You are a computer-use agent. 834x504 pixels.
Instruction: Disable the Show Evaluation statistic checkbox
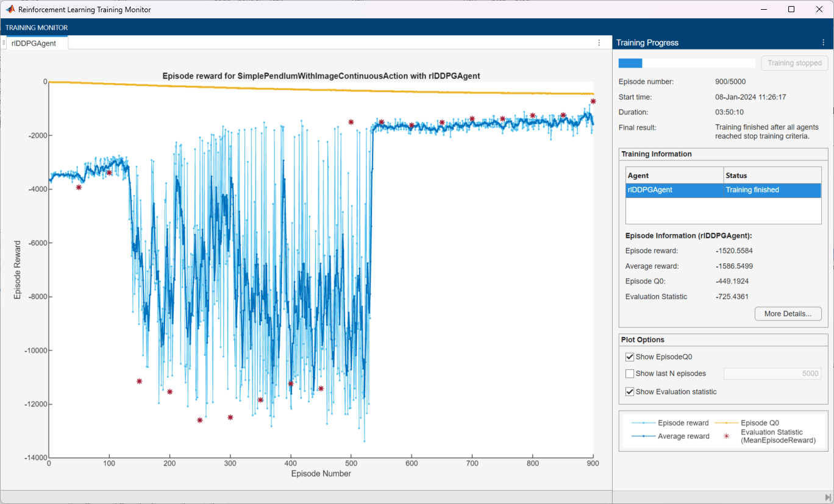pos(630,392)
